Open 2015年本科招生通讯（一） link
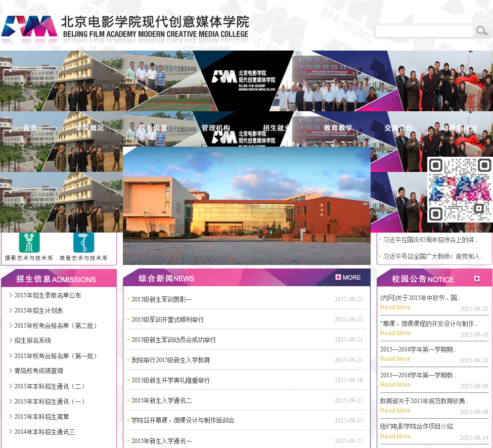This screenshot has height=448, width=493. pyautogui.click(x=50, y=401)
